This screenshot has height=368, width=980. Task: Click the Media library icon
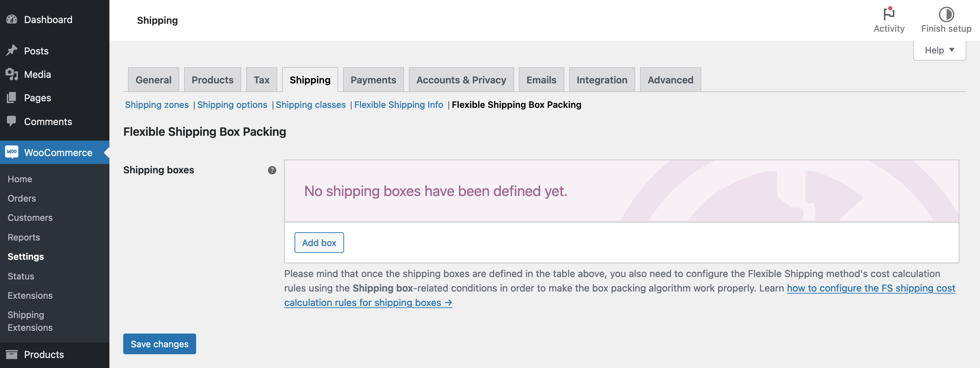[12, 74]
